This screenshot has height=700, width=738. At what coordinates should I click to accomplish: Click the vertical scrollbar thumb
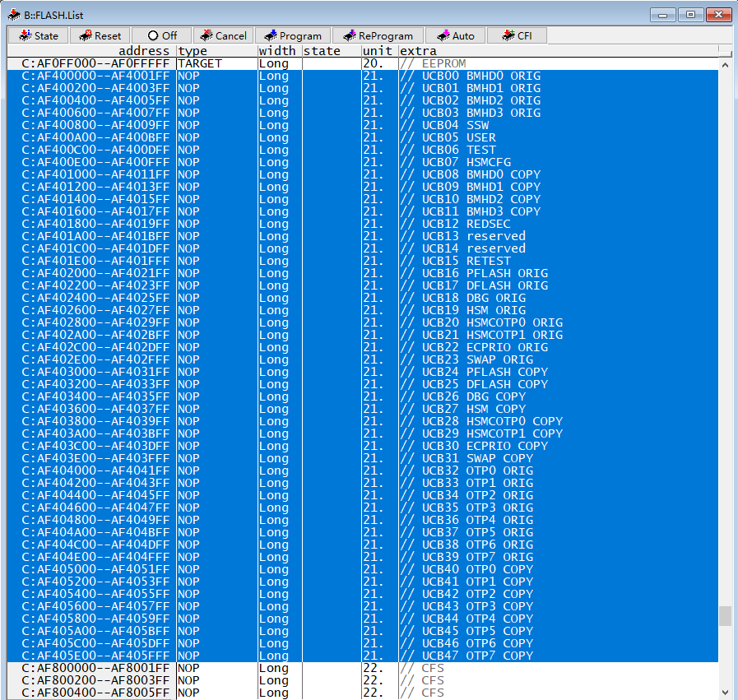726,616
